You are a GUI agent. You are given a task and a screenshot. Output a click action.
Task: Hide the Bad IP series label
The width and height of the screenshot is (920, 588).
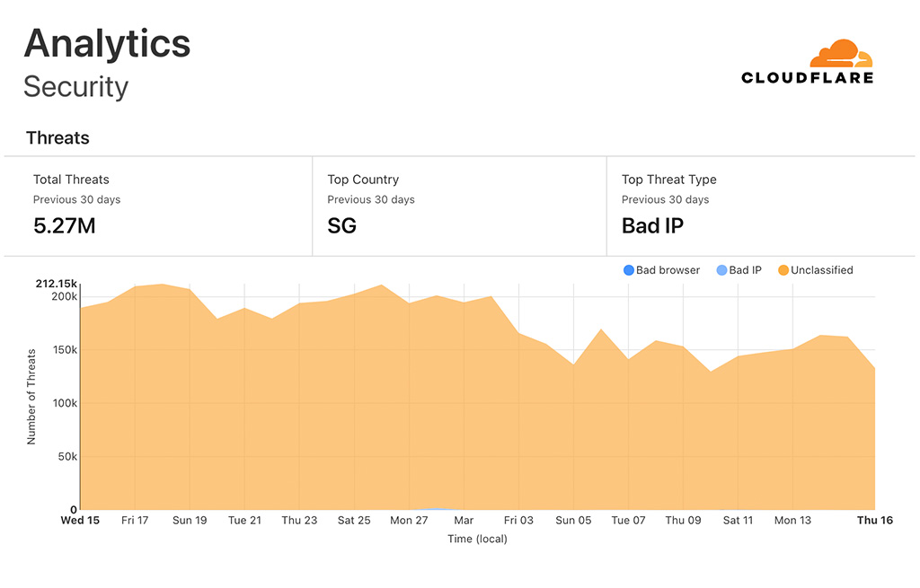[x=745, y=270]
